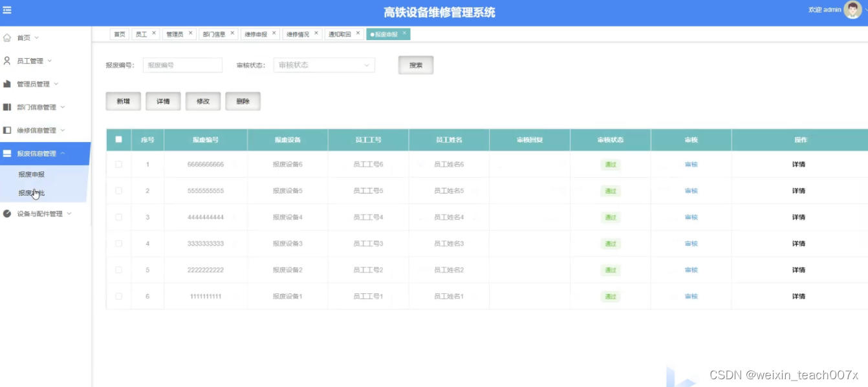The image size is (868, 387).
Task: Click the 新增 button
Action: (x=123, y=101)
